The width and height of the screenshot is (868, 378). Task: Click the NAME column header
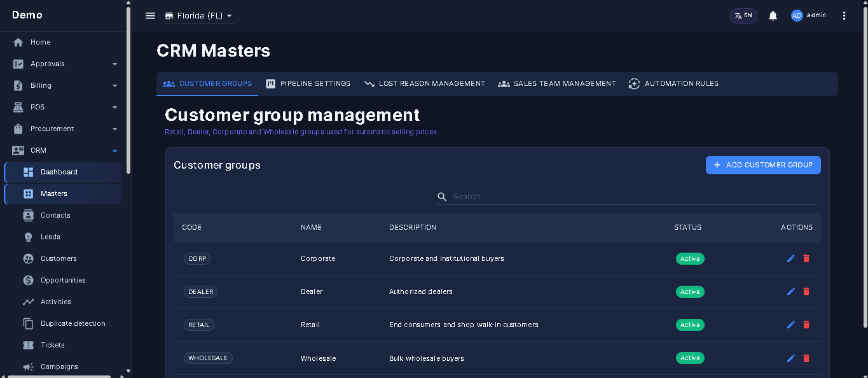pos(311,228)
